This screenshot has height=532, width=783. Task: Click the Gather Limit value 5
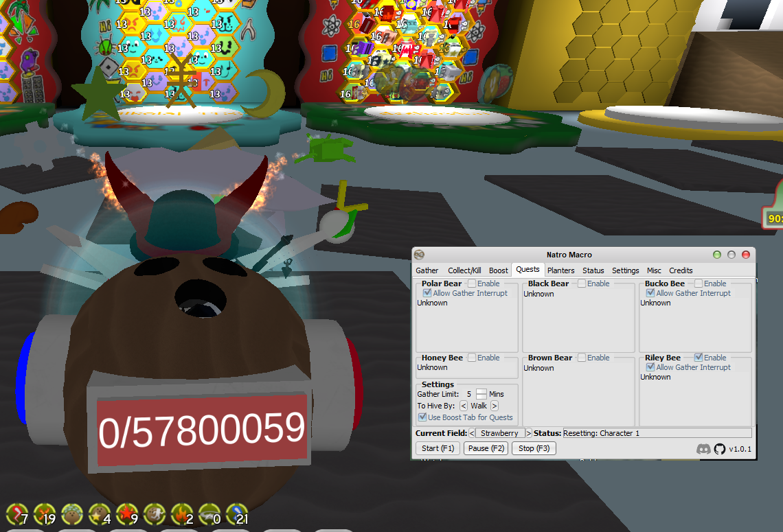pyautogui.click(x=469, y=394)
